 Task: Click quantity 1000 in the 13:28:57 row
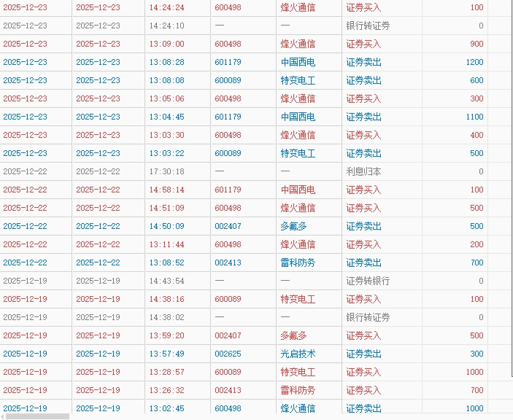point(475,372)
